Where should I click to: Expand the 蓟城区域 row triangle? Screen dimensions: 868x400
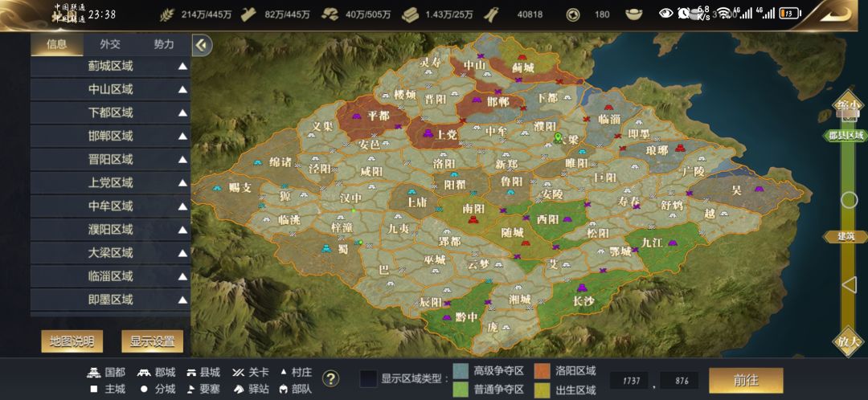click(182, 67)
